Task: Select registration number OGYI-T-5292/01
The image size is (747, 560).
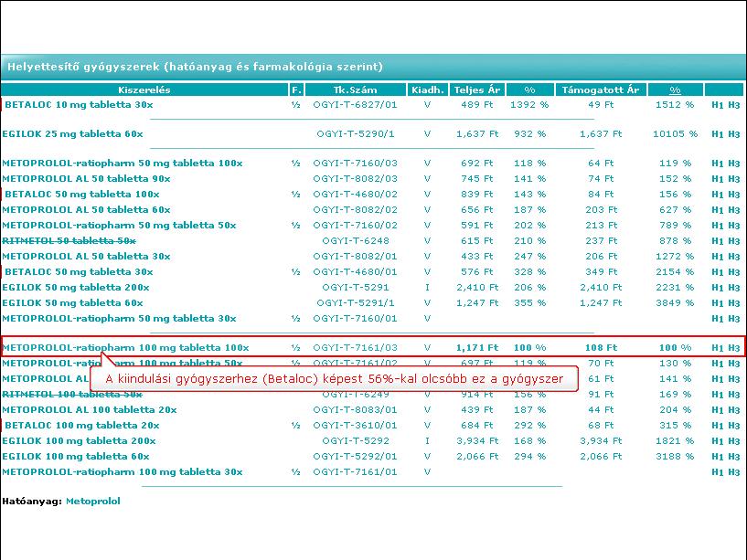Action: 355,457
